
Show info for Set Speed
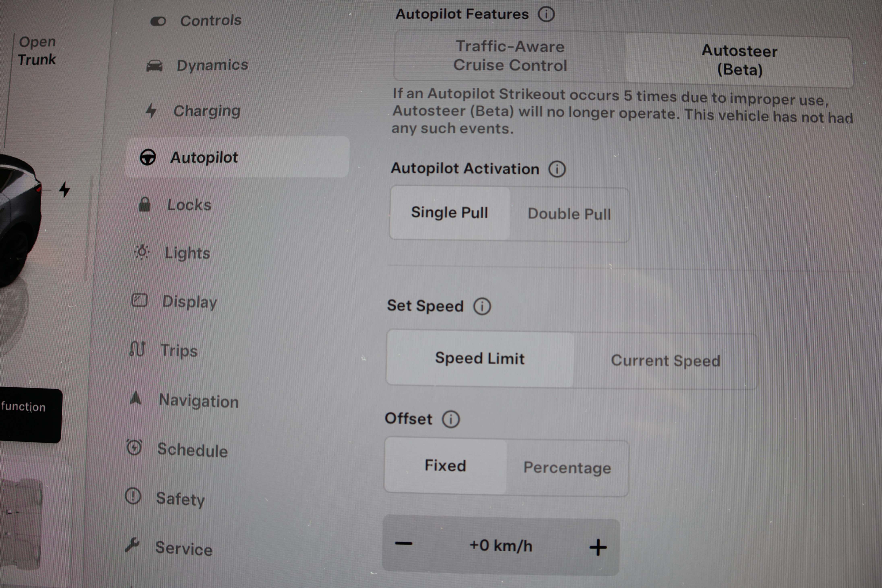click(482, 306)
